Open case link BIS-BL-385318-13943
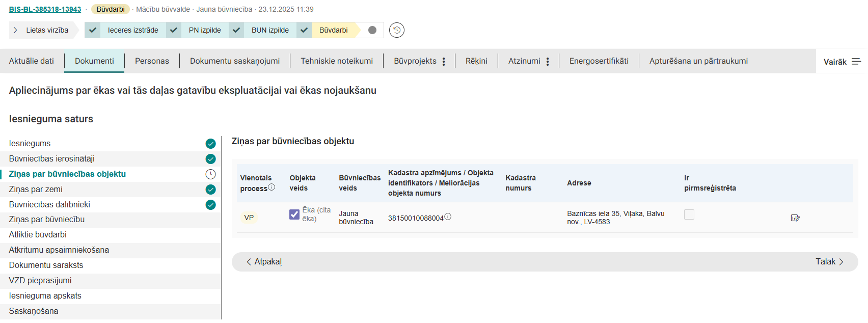 pyautogui.click(x=45, y=9)
